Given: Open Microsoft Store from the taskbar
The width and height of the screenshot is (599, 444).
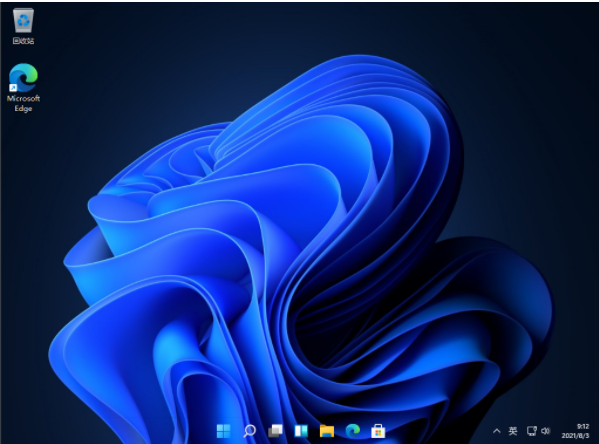Looking at the screenshot, I should (x=378, y=431).
